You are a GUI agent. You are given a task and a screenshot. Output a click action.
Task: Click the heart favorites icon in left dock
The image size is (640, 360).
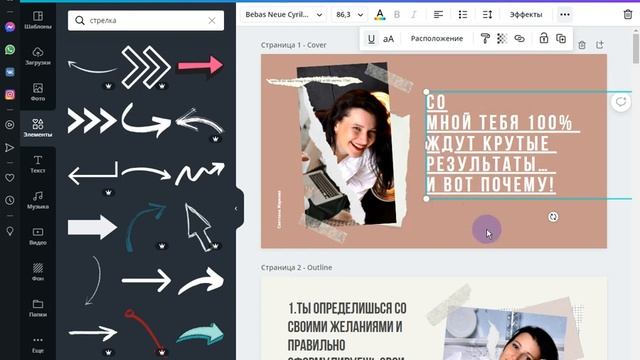(10, 178)
